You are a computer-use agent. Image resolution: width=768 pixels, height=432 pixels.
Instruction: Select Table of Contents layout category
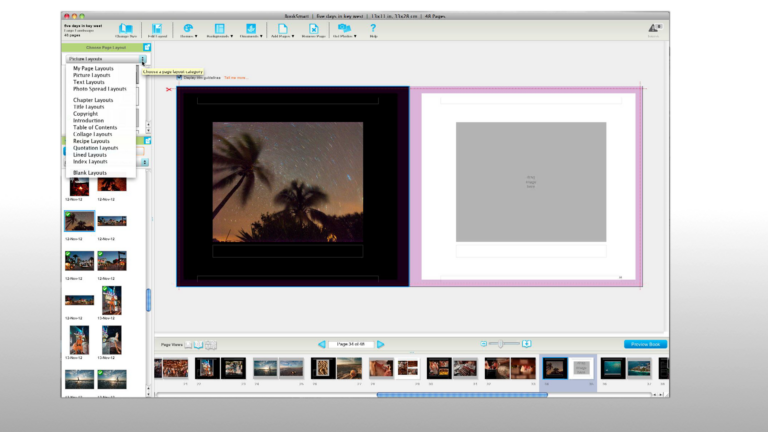[x=95, y=127]
